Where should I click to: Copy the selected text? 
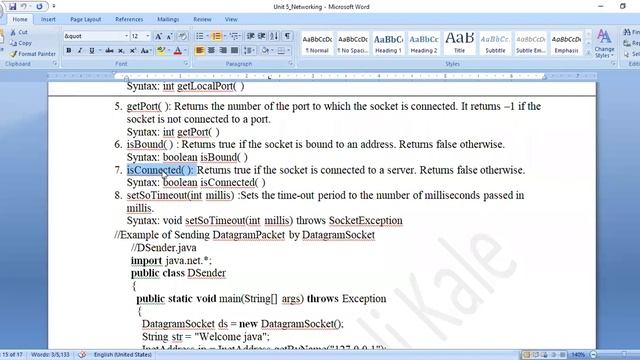(x=21, y=43)
